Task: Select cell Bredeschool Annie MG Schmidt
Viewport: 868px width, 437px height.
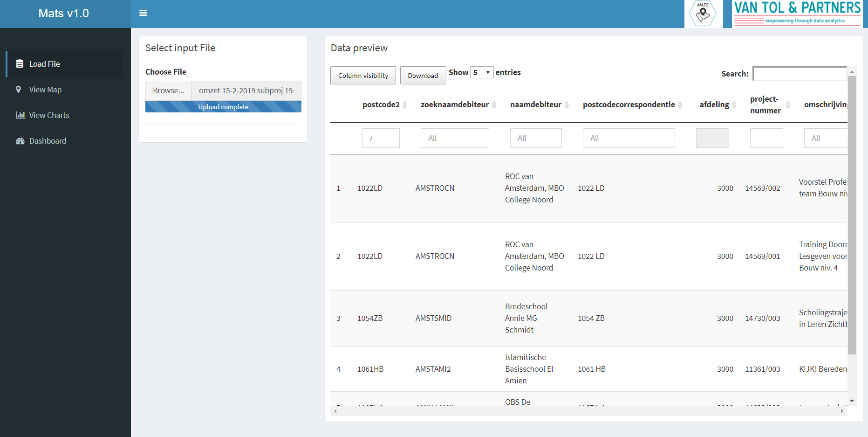Action: pyautogui.click(x=526, y=318)
